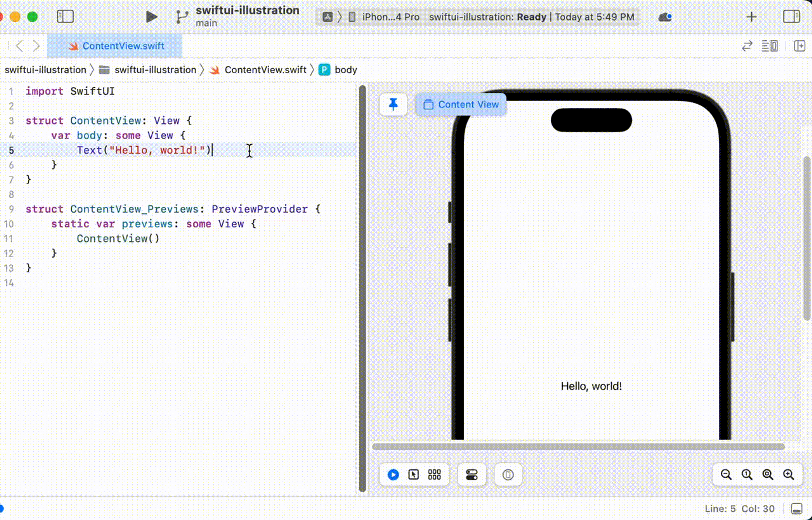
Task: Click the horizontal preview scrollbar
Action: 578,447
